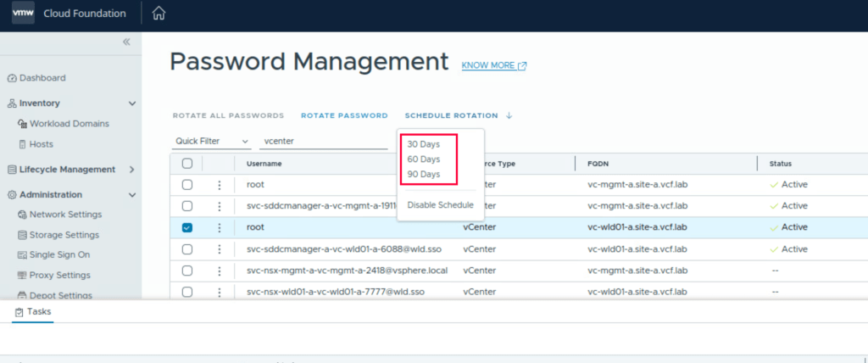Click the Depot Settings icon
Image resolution: width=868 pixels, height=363 pixels.
coord(23,296)
